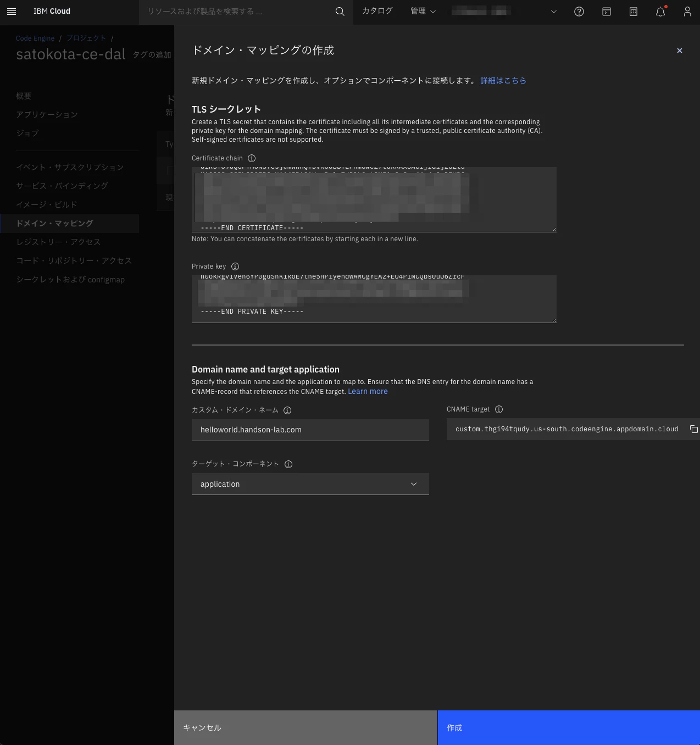This screenshot has height=745, width=700.
Task: Click the CNAME target info icon
Action: [x=499, y=409]
